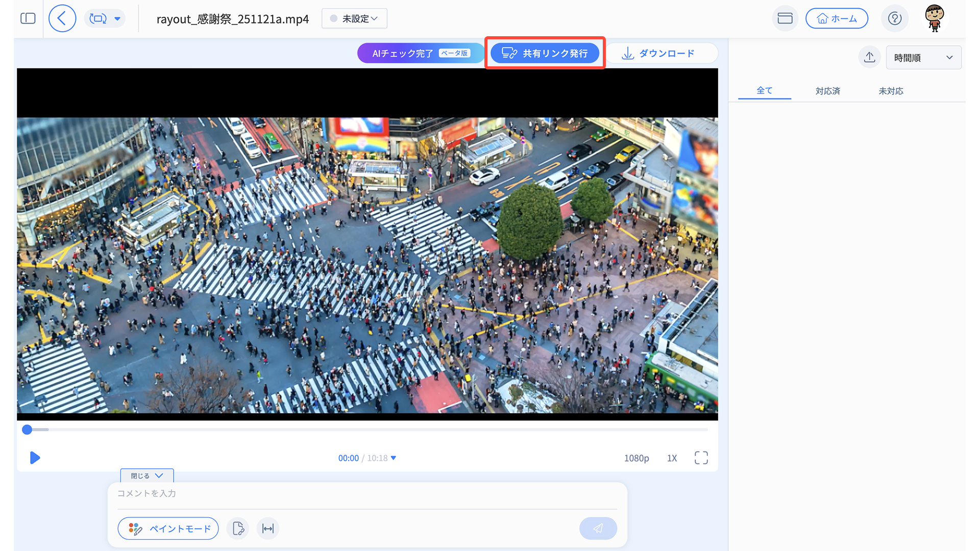Open the user avatar profile
Viewport: 980px width, 551px height.
pos(934,18)
